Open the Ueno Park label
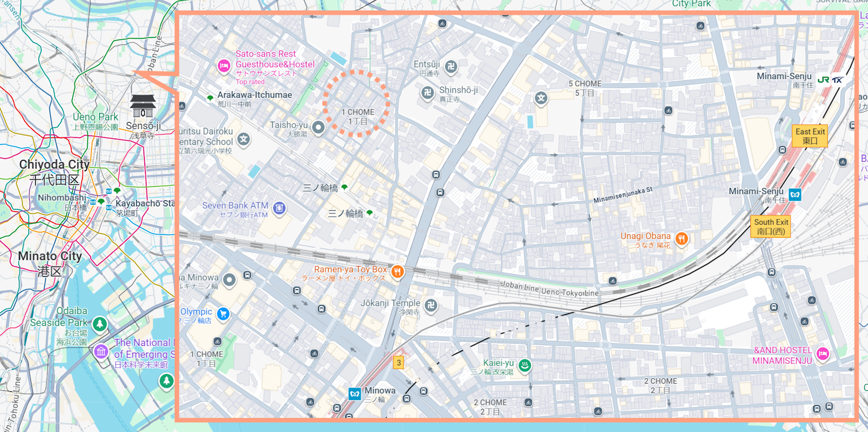The width and height of the screenshot is (868, 432). [95, 117]
